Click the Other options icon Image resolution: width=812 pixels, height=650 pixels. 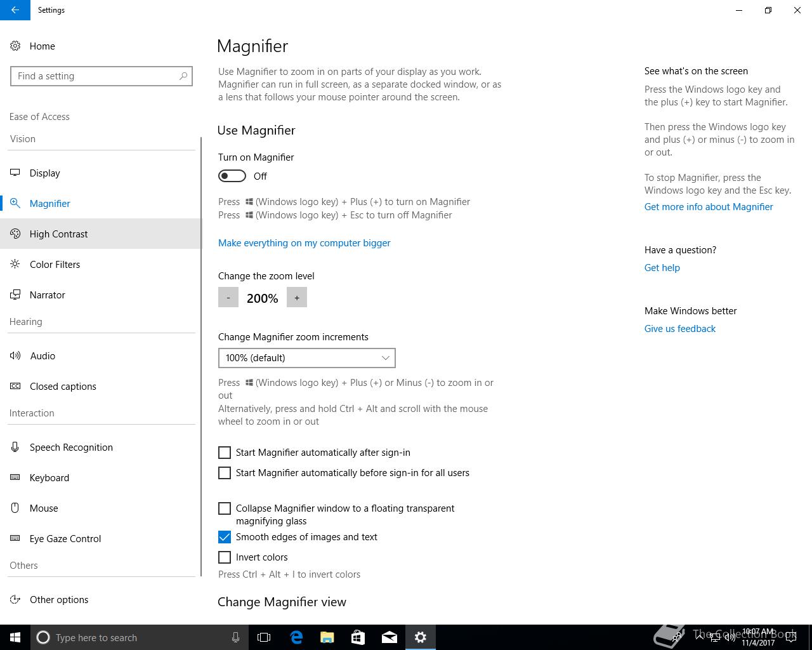pos(15,599)
